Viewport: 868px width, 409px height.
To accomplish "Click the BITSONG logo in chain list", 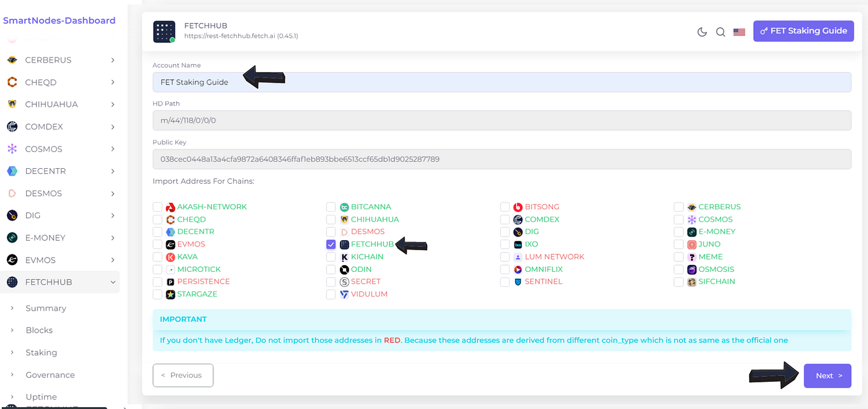I will (x=518, y=207).
